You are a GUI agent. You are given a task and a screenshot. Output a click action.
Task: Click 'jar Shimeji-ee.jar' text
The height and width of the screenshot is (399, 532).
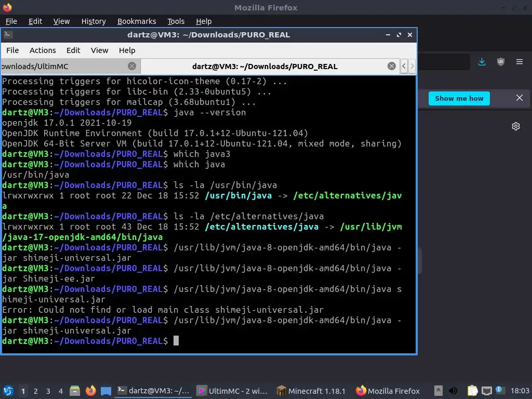click(48, 278)
